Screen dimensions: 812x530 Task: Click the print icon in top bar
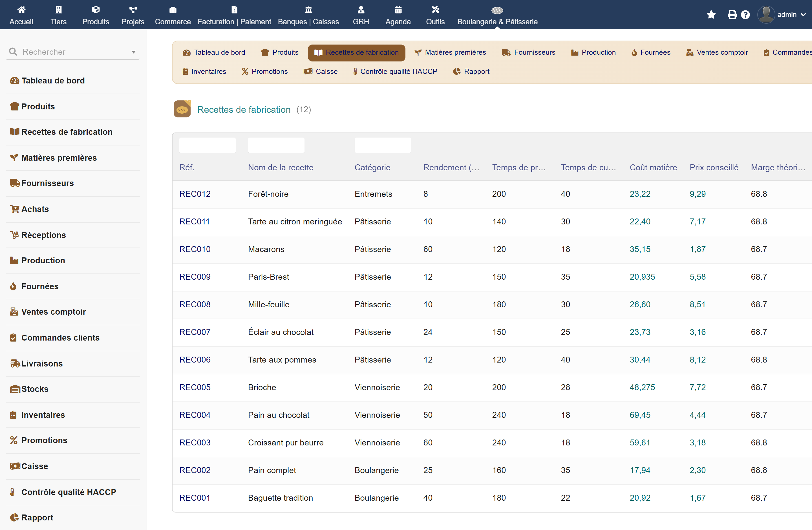[732, 15]
